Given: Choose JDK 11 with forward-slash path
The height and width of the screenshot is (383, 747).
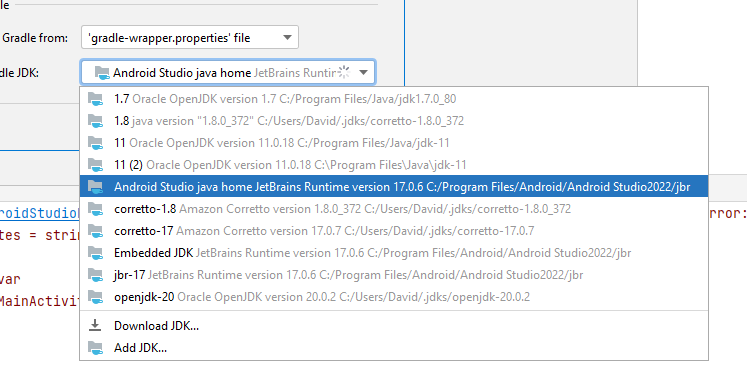Looking at the screenshot, I should tap(394, 143).
